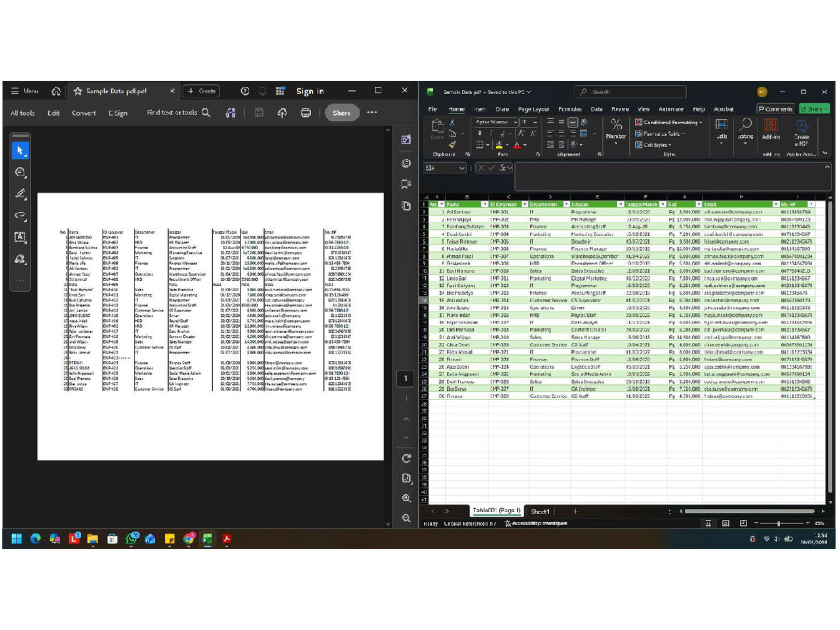Open the Acrobat ribbon tab in Excel
840x630 pixels.
[723, 108]
